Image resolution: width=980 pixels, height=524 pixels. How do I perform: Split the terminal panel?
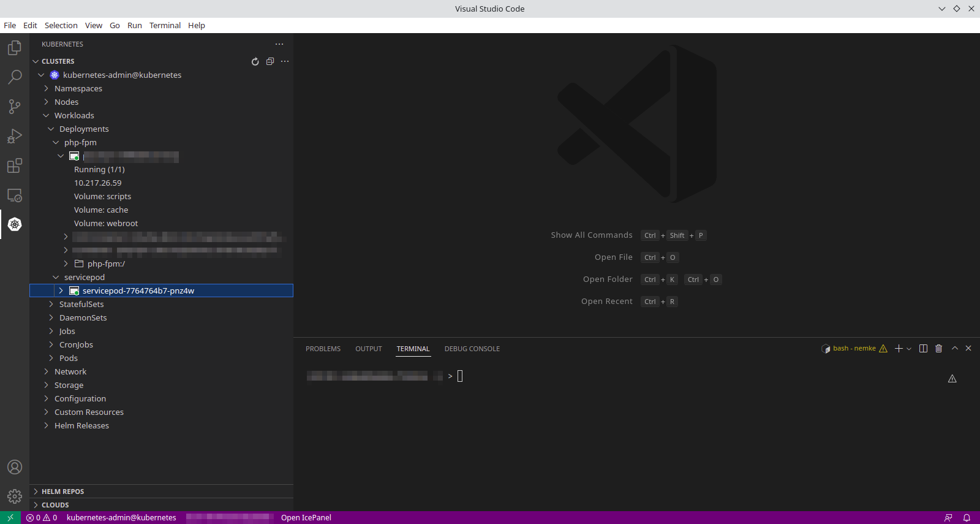[x=923, y=349]
